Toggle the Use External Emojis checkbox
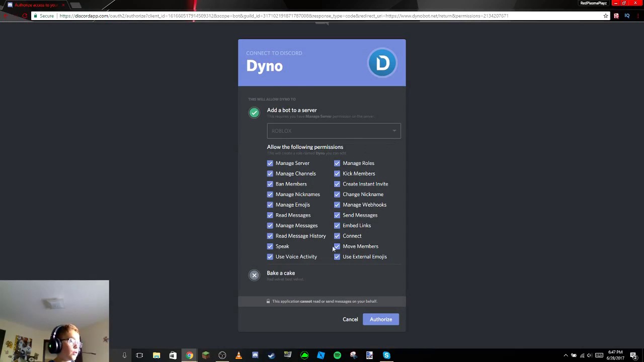644x362 pixels. [x=337, y=256]
